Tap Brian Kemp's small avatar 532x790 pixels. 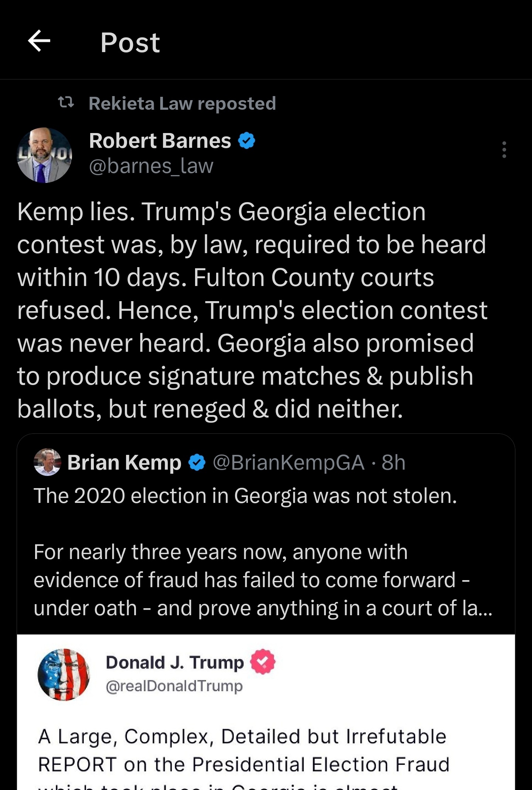47,462
